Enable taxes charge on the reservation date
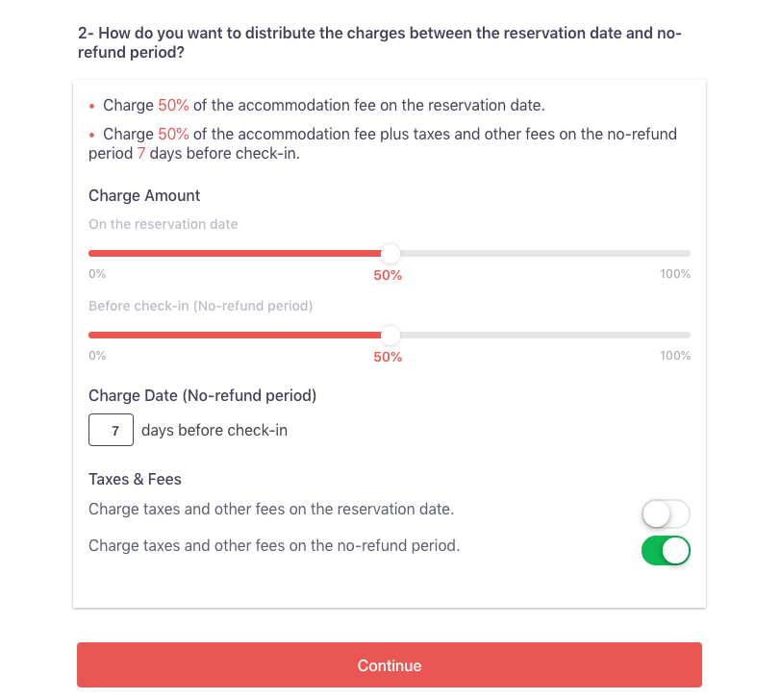Screen dimensions: 781x700 pos(666,513)
